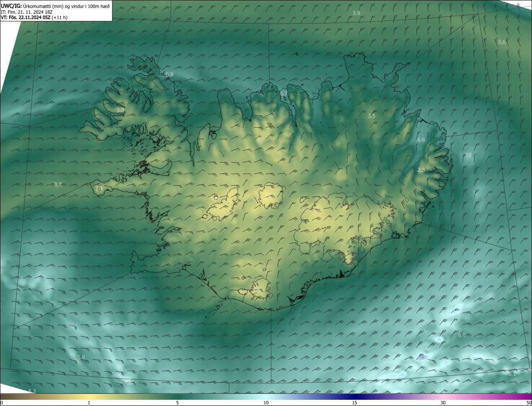Image resolution: width=532 pixels, height=406 pixels.
Task: Click the 3.7 value label west of Iceland
Action: [58, 184]
